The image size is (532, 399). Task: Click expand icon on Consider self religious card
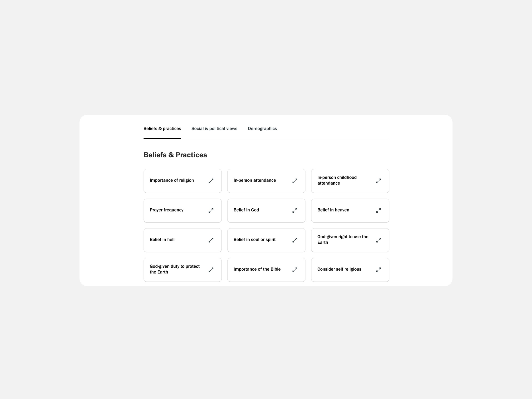[x=379, y=270]
